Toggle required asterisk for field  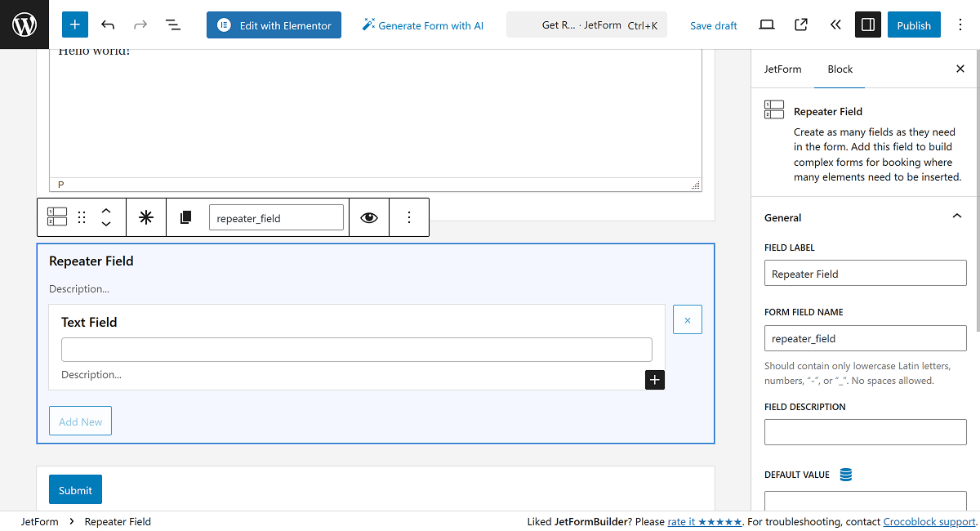click(146, 217)
